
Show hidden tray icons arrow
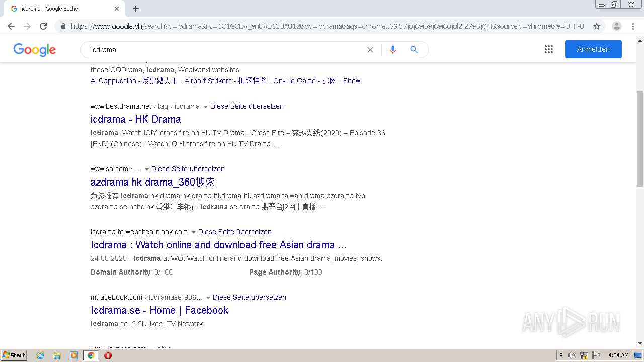[561, 355]
